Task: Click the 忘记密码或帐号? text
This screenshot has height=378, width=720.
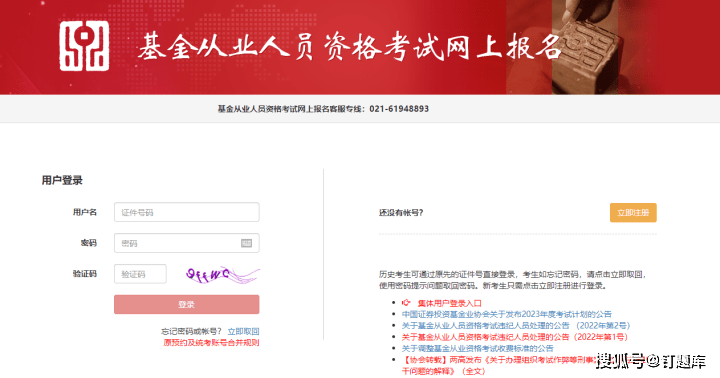Action: (x=192, y=331)
